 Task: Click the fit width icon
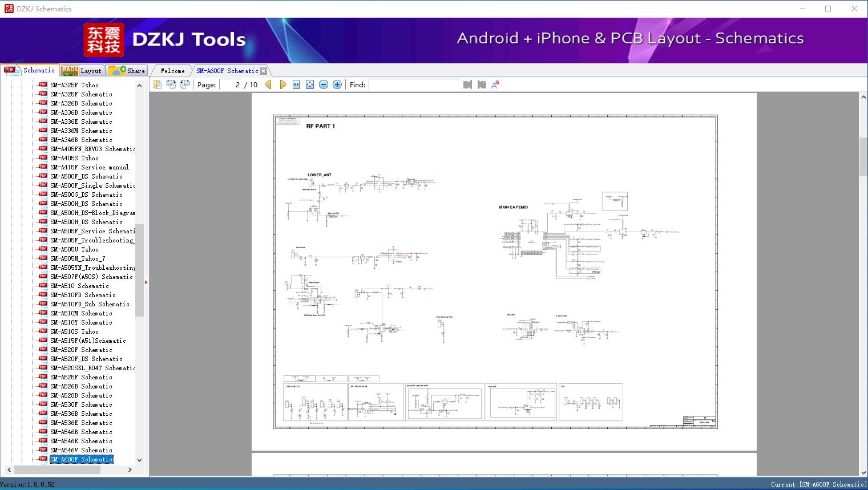pyautogui.click(x=296, y=84)
